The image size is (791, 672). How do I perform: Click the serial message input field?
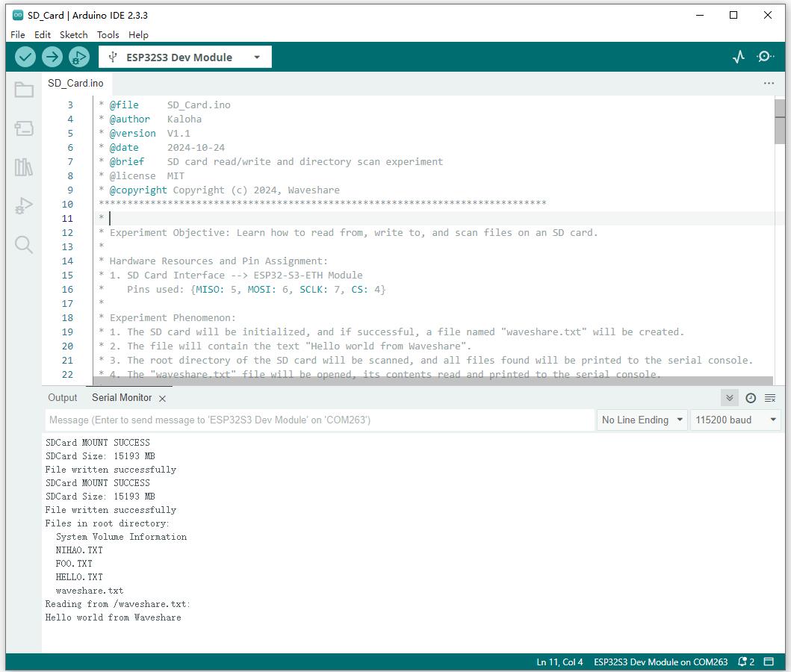point(320,420)
